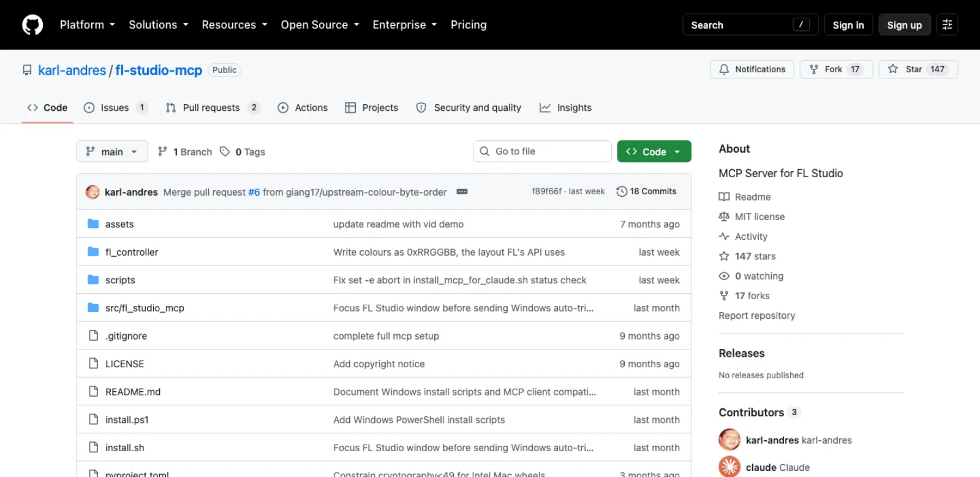Open commit 'Add Windows PowerShell install scripts'
This screenshot has width=980, height=477.
(419, 420)
